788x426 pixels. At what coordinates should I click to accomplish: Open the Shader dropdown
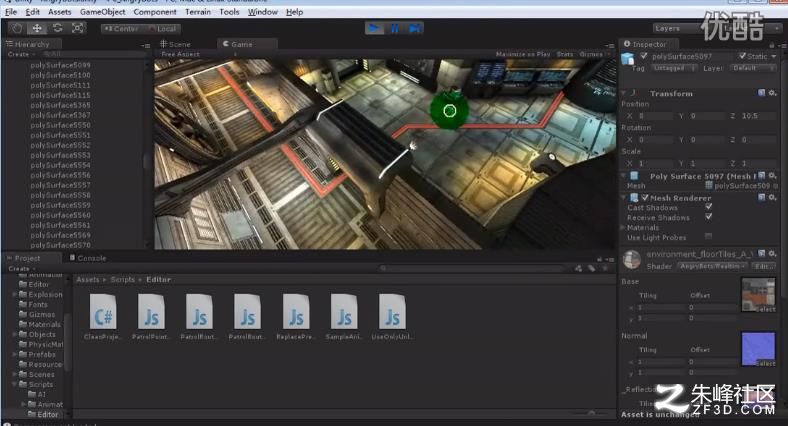pyautogui.click(x=713, y=266)
